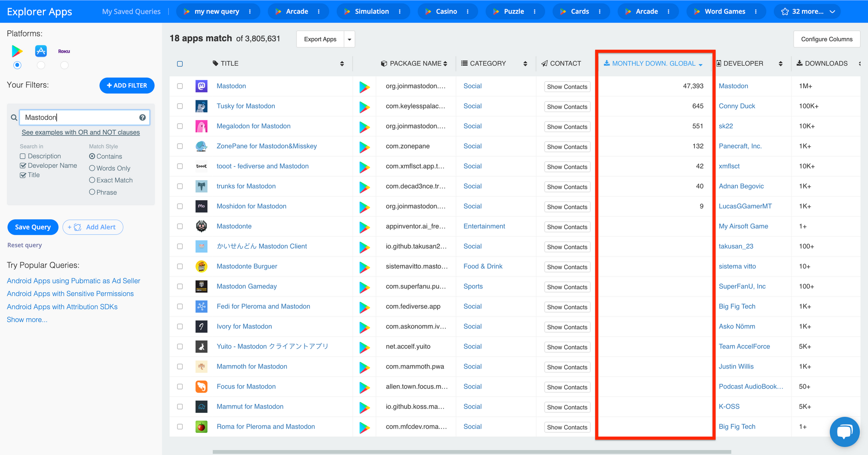Open See examples with OR and NOT clauses

tap(81, 132)
